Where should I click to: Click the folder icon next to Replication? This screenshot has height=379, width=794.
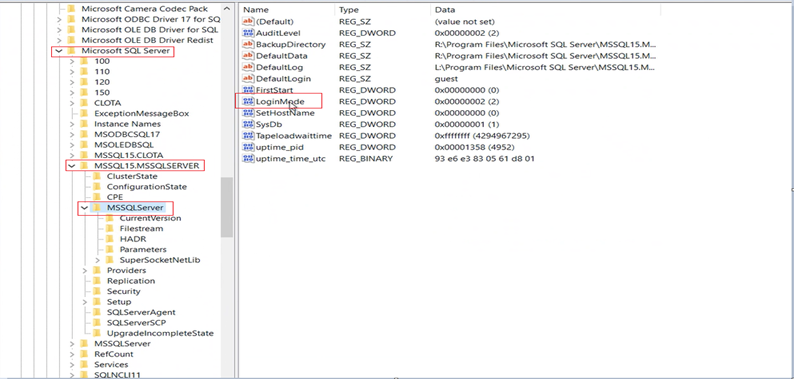[97, 281]
